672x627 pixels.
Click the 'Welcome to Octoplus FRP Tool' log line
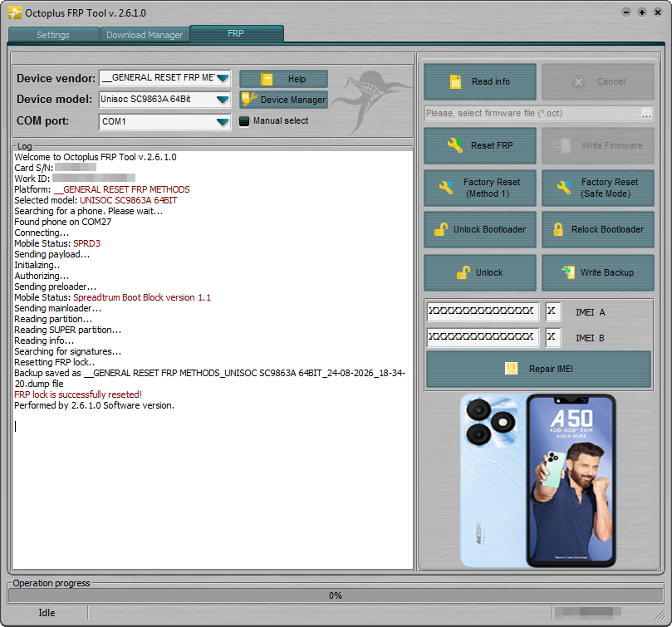(96, 157)
